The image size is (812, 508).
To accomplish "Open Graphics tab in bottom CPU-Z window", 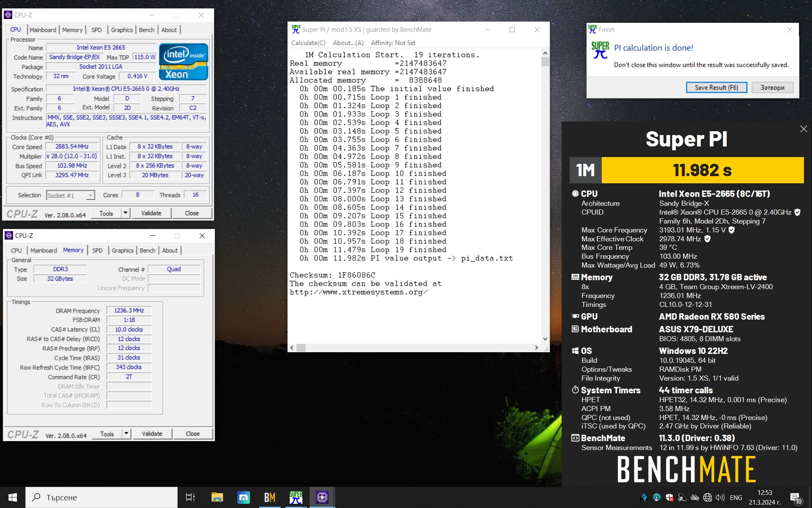I will (123, 251).
